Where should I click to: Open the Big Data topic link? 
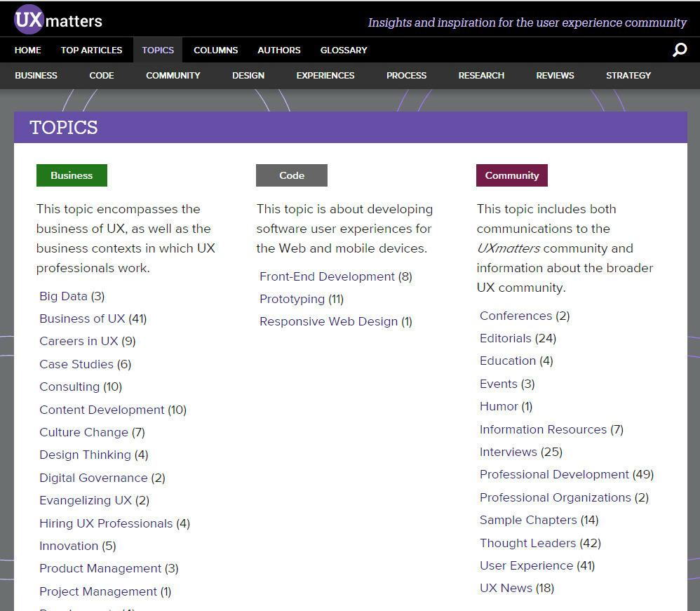[x=63, y=296]
